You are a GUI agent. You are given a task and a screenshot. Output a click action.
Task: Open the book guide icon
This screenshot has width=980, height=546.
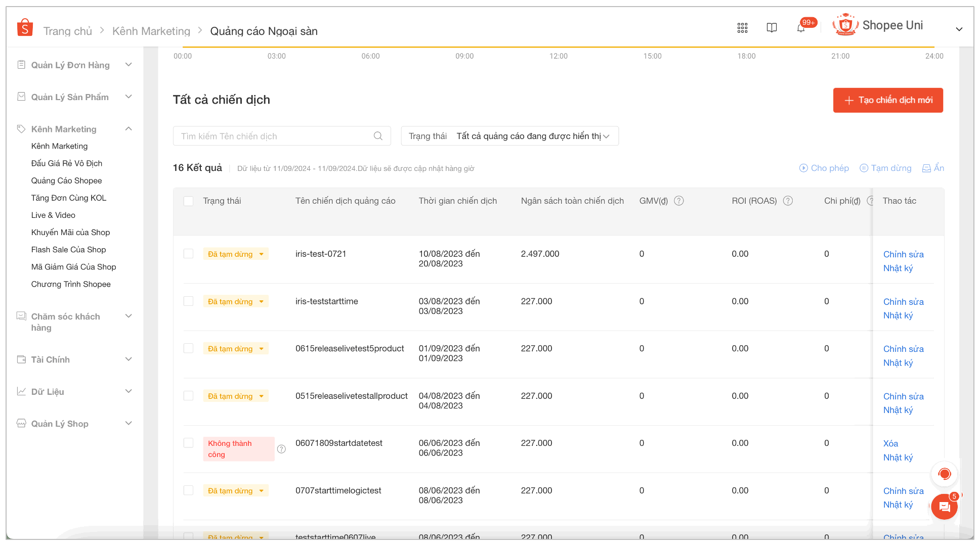(x=772, y=28)
